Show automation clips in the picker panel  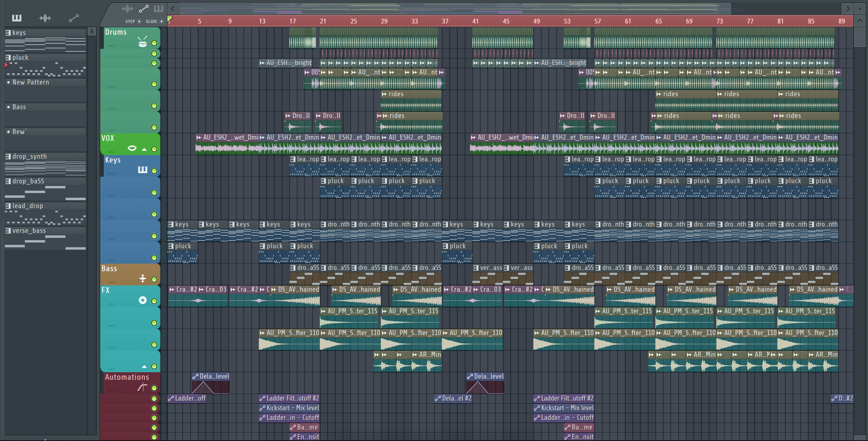(x=73, y=18)
